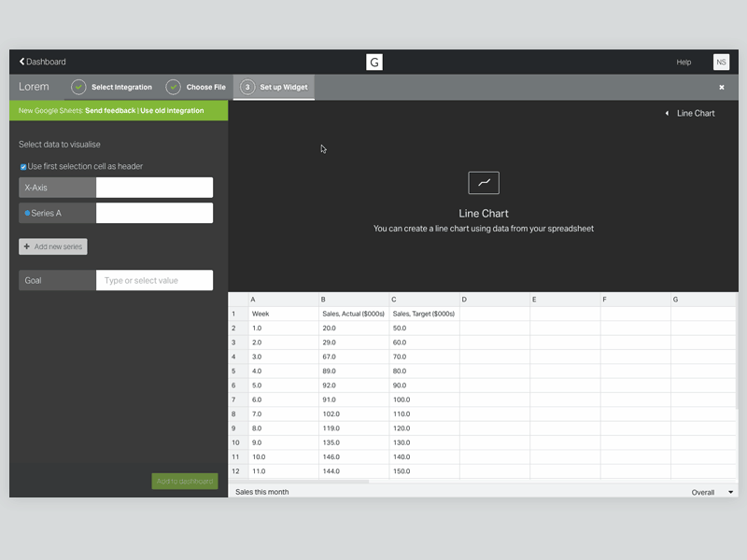Click the back chevron next to Dashboard
Image resolution: width=747 pixels, height=560 pixels.
point(21,62)
